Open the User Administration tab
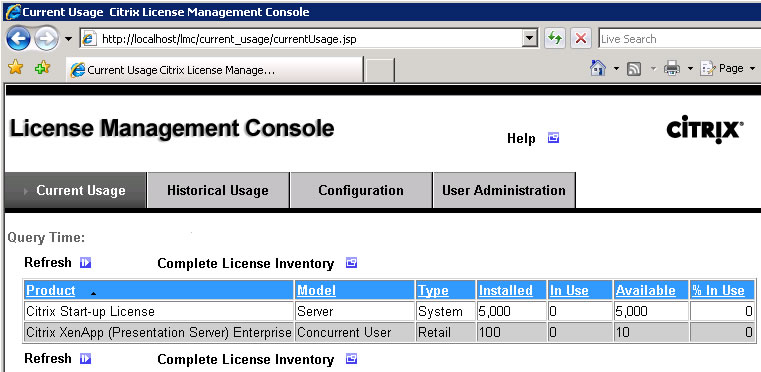The height and width of the screenshot is (372, 761). pyautogui.click(x=504, y=190)
